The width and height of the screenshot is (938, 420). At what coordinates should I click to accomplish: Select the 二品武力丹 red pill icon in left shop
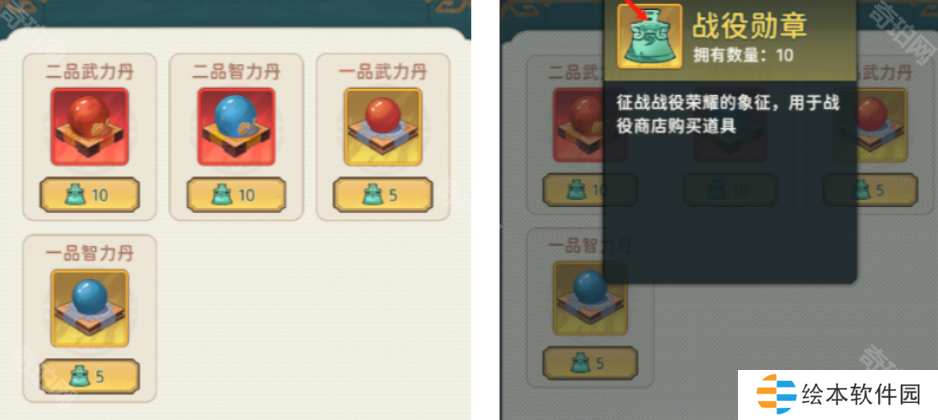90,127
